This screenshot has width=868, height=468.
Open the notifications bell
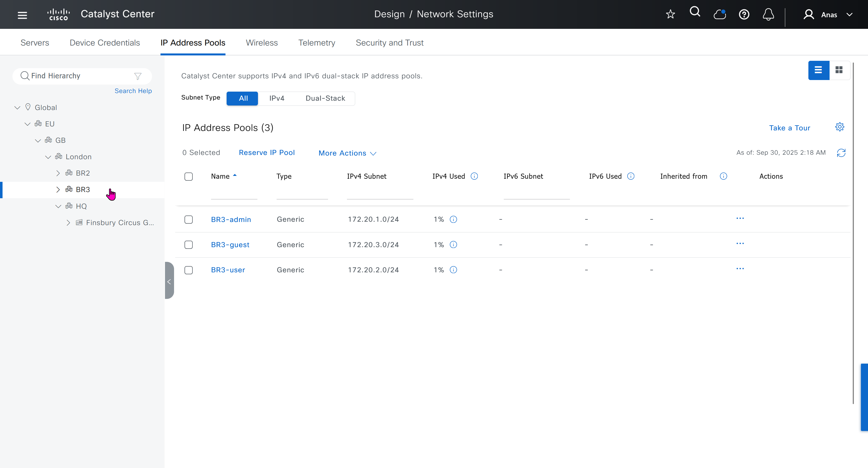click(768, 14)
